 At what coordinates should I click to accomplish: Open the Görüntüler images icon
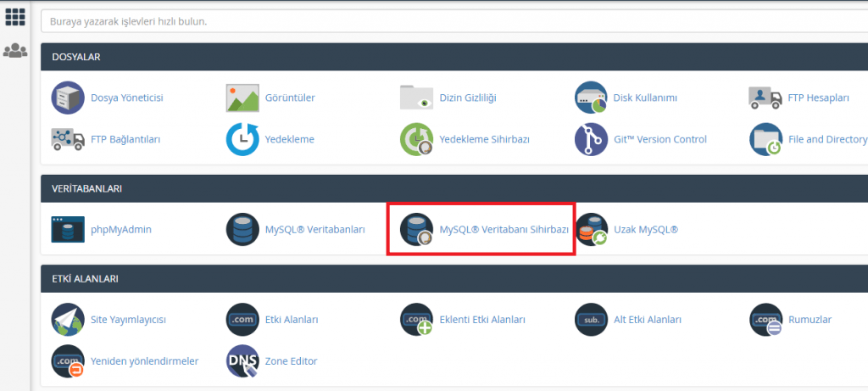tap(242, 98)
